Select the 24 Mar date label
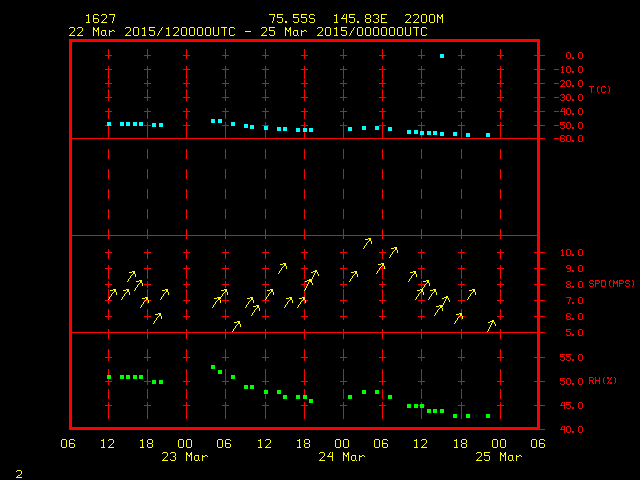 [x=341, y=457]
